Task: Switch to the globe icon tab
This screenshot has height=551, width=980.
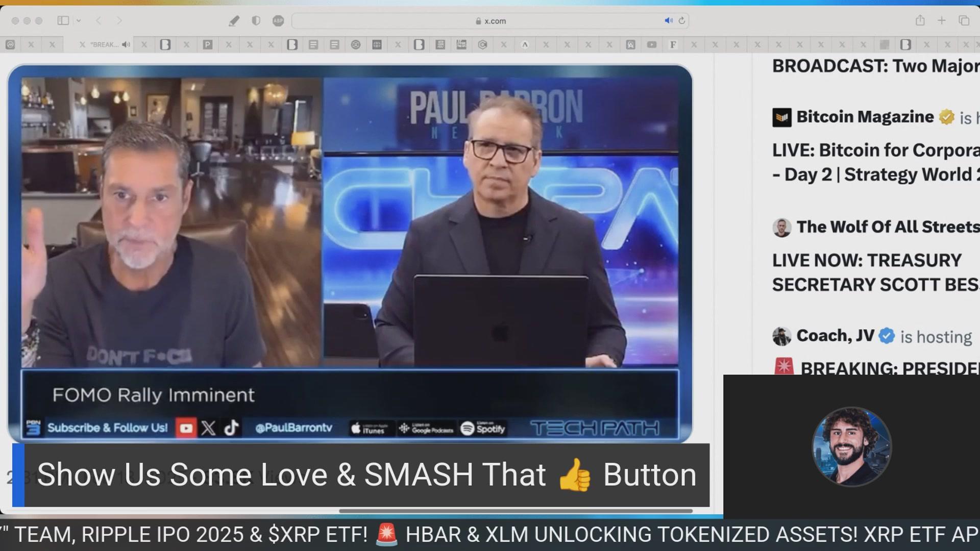Action: point(356,45)
